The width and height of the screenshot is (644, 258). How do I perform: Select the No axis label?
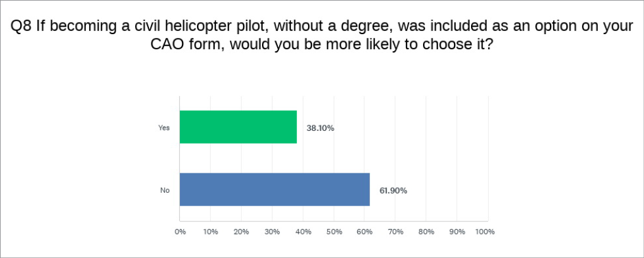pyautogui.click(x=165, y=190)
